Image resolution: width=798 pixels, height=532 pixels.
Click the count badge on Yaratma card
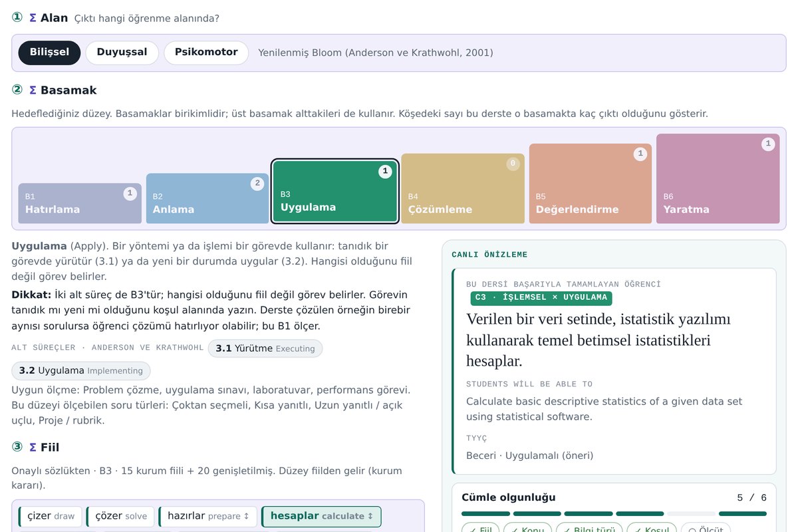(768, 144)
